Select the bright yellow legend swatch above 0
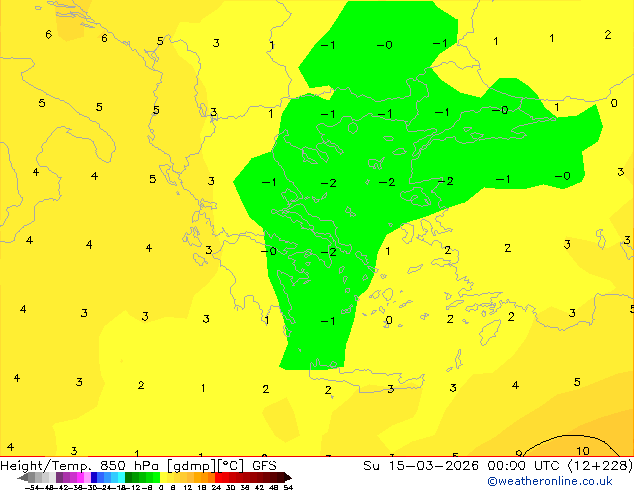 coord(163,477)
